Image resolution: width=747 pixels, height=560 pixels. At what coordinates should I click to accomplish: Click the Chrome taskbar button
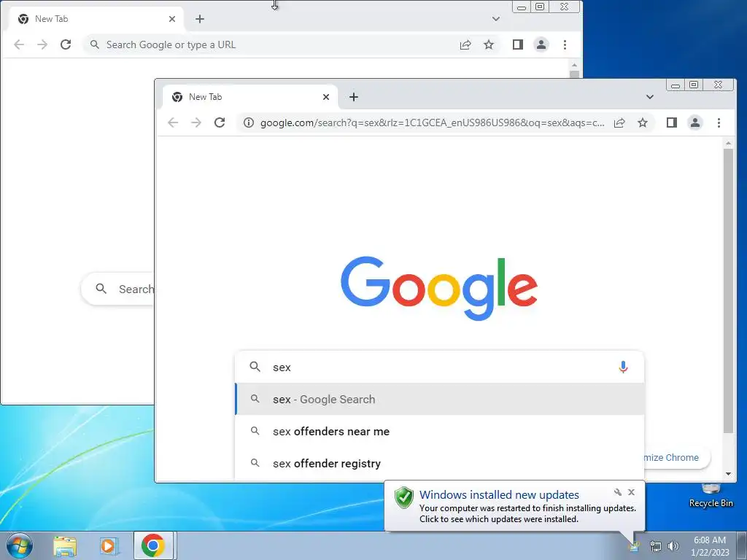tap(153, 545)
